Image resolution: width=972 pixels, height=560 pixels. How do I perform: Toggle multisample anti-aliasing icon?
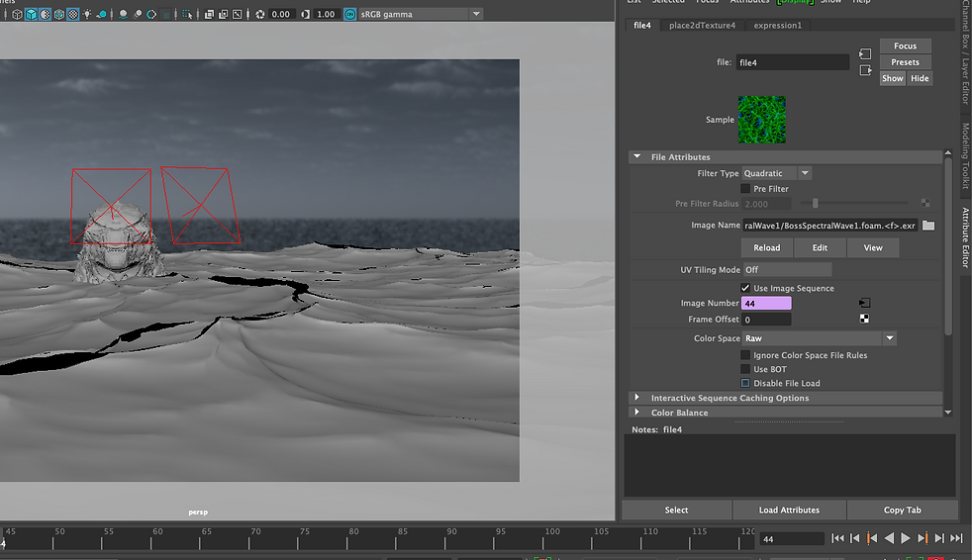click(151, 14)
